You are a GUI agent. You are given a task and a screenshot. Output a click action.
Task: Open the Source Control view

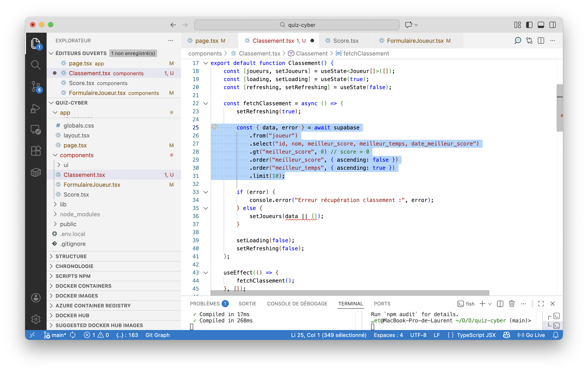[x=36, y=86]
